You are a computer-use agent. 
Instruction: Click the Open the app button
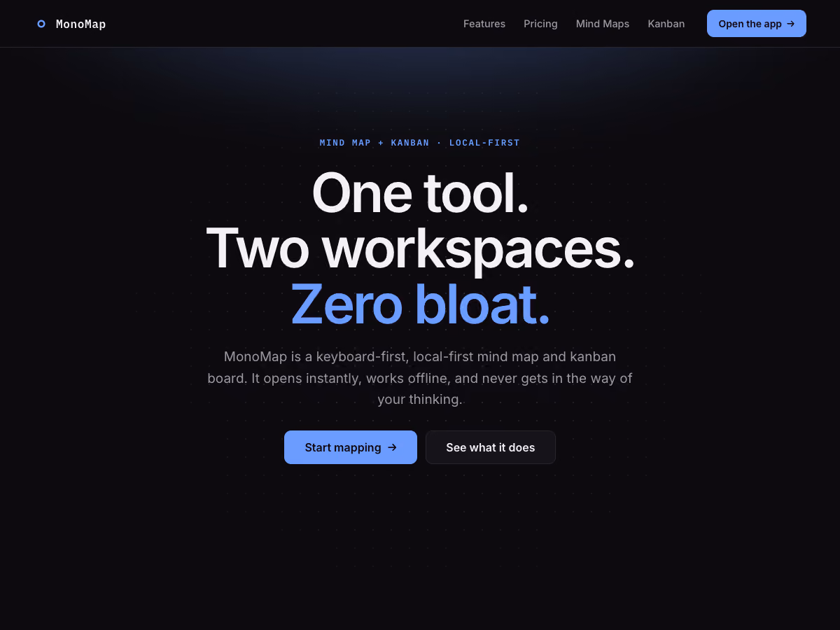pyautogui.click(x=757, y=24)
